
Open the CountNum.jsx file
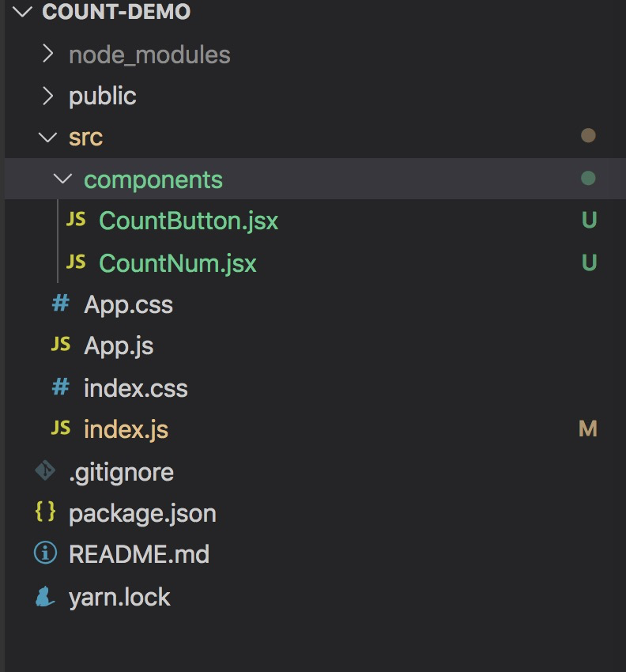point(178,262)
